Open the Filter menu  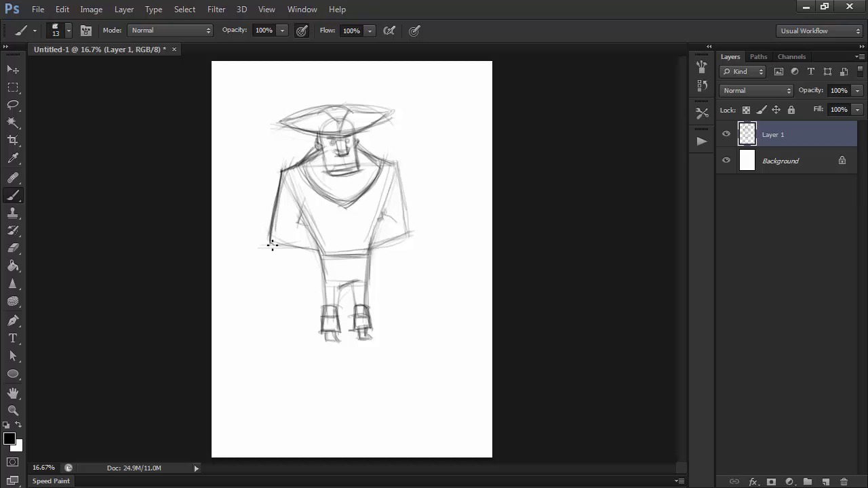pyautogui.click(x=216, y=9)
